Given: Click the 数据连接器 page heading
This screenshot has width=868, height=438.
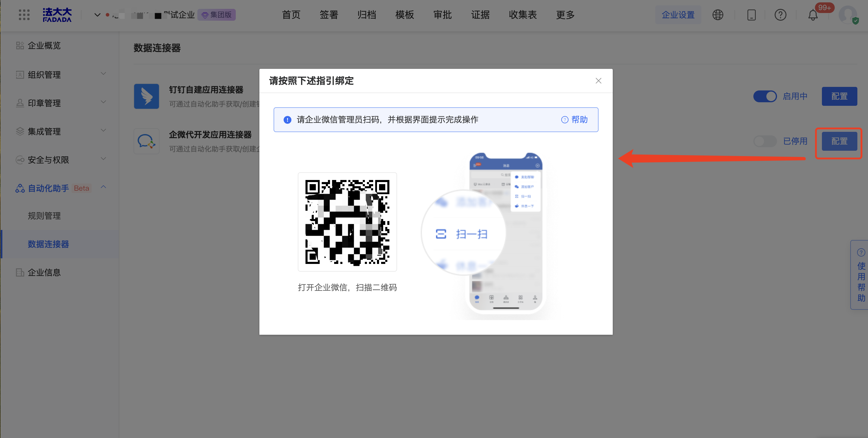Looking at the screenshot, I should tap(157, 48).
